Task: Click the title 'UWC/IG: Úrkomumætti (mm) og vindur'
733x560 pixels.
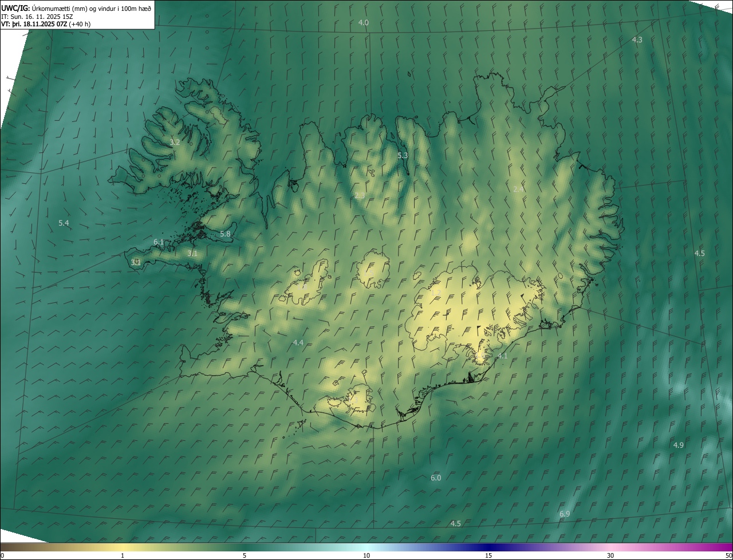Action: tap(76, 8)
